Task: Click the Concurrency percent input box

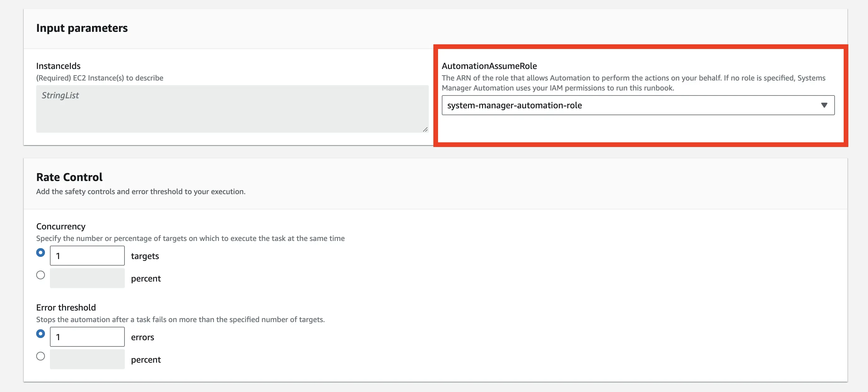Action: click(x=87, y=278)
